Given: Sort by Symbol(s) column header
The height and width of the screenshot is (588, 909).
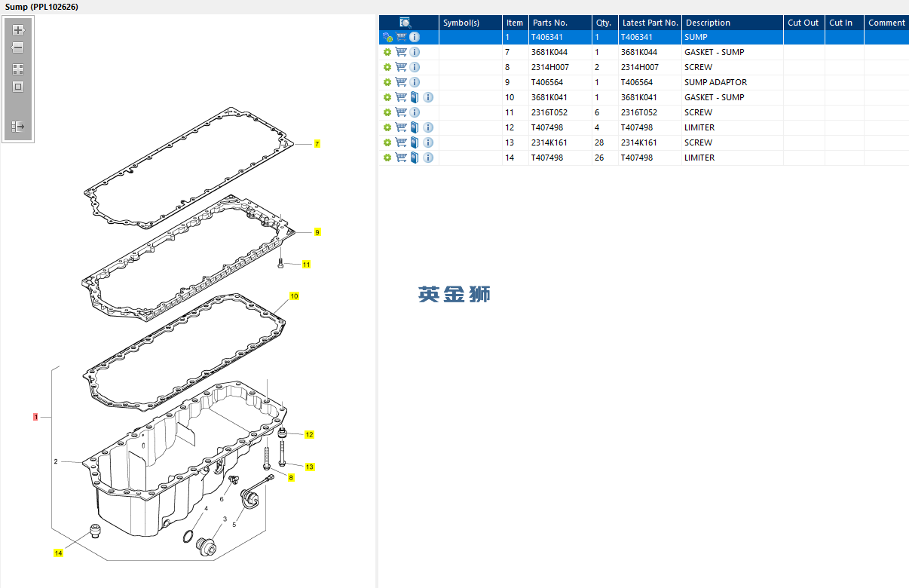Looking at the screenshot, I should [x=470, y=23].
